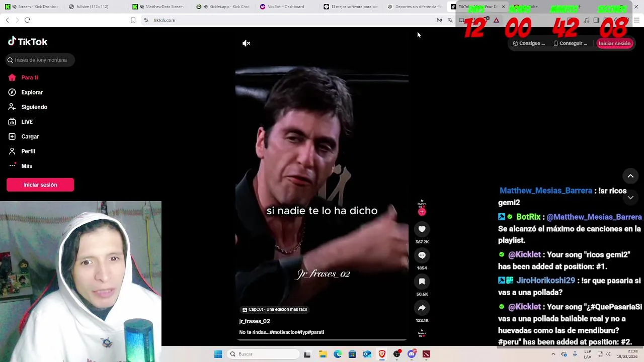This screenshot has width=644, height=362.
Task: Open sound disc icon below share count
Action: (x=422, y=333)
